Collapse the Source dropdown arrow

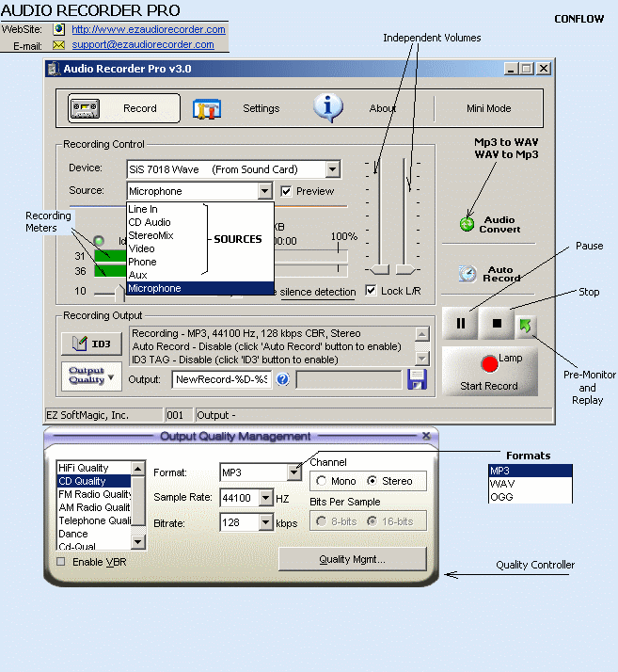pos(265,191)
